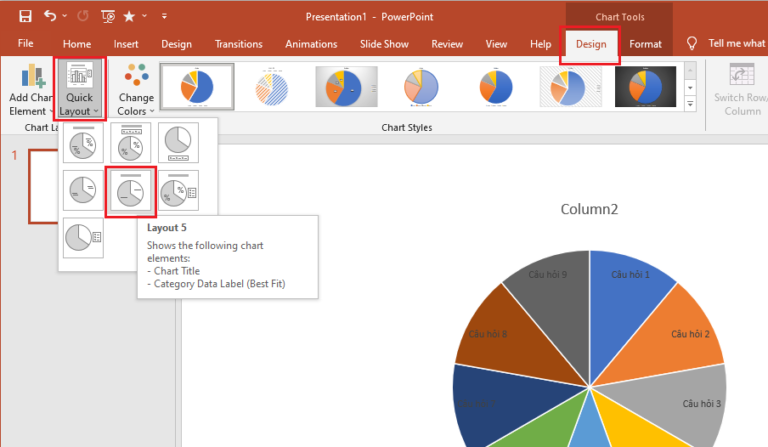This screenshot has width=768, height=447.
Task: Apply Layout 6 with percent and right legend
Action: pos(178,190)
